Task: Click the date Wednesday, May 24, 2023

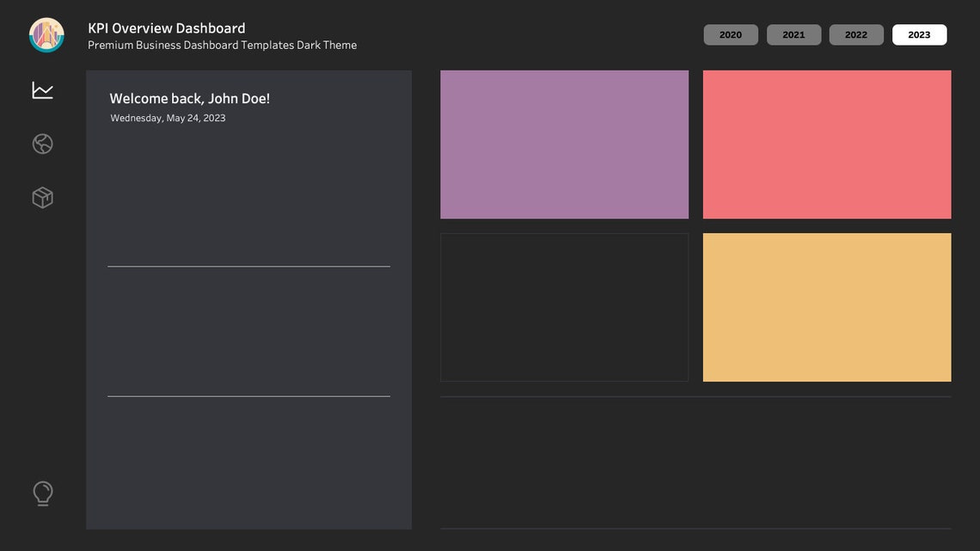Action: [x=168, y=117]
